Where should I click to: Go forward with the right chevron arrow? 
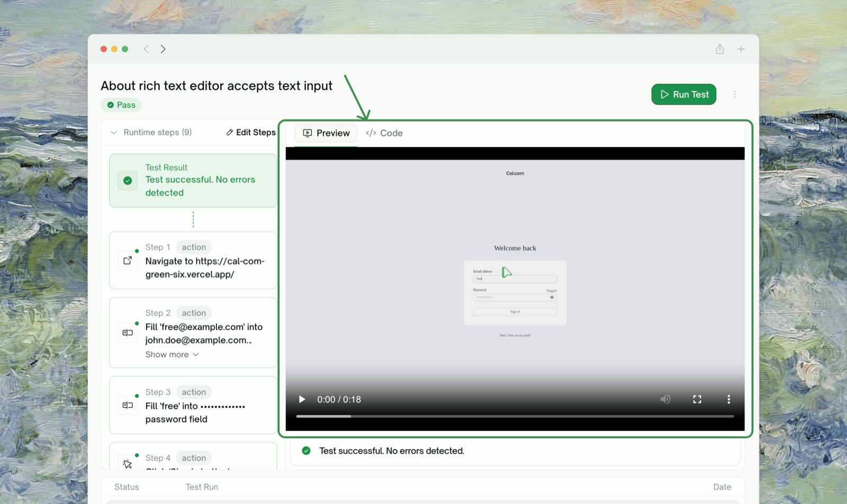pos(163,49)
